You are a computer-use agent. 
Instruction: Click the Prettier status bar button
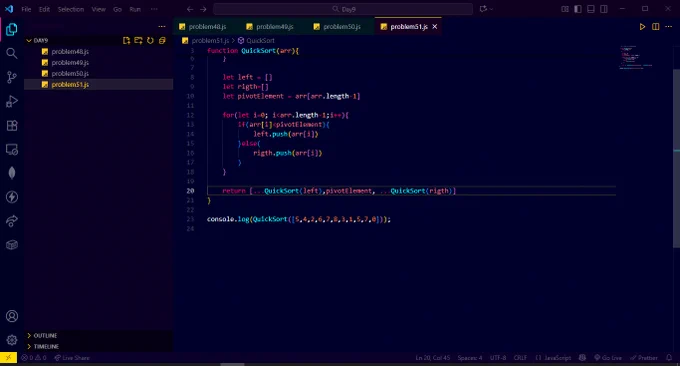click(x=644, y=358)
